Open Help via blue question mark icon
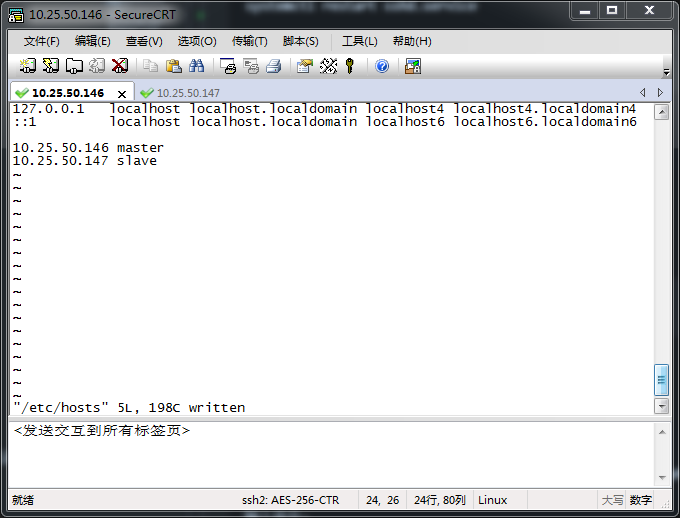Viewport: 680px width, 518px height. 382,66
